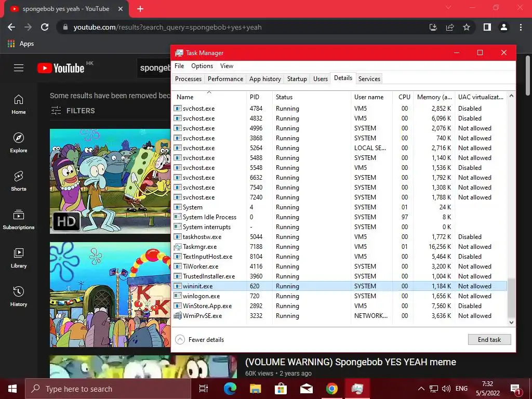
Task: Go back in Chrome browser
Action: 11,27
